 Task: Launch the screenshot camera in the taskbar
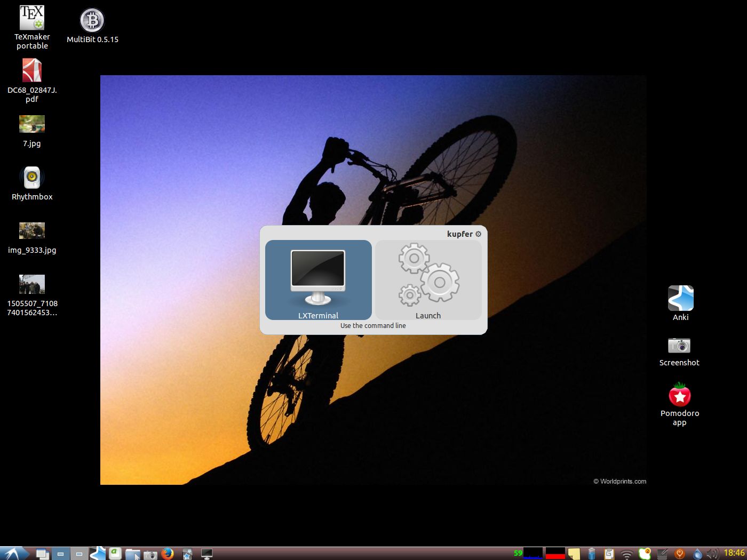pos(150,554)
